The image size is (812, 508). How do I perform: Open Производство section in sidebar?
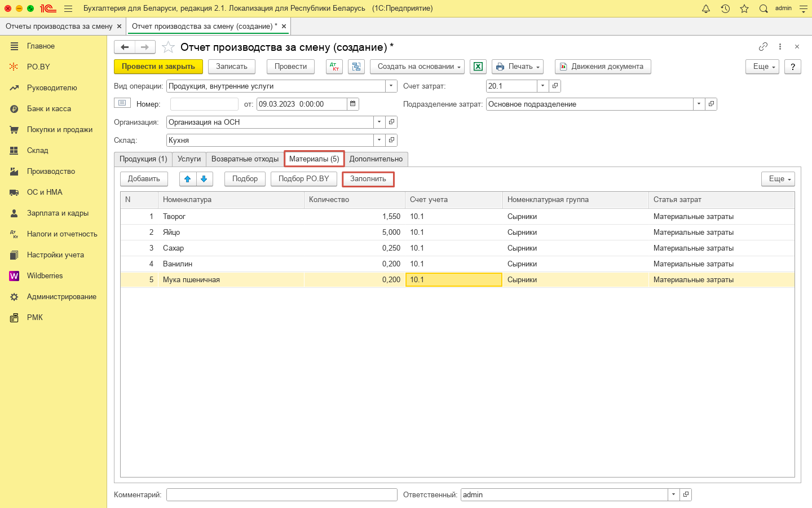click(x=51, y=172)
